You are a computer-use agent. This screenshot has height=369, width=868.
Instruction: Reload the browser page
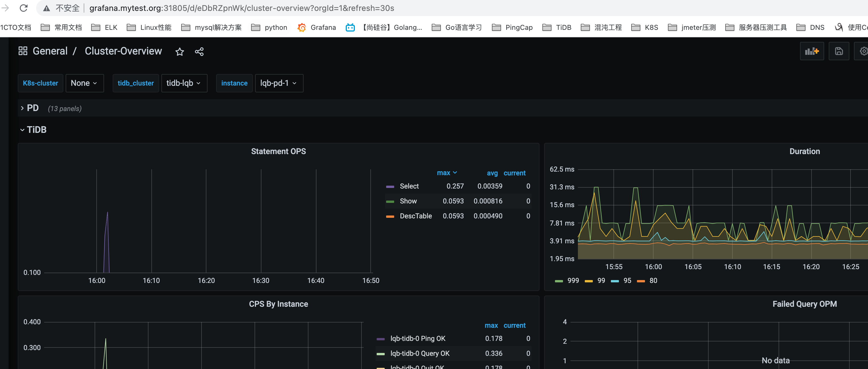[x=24, y=8]
